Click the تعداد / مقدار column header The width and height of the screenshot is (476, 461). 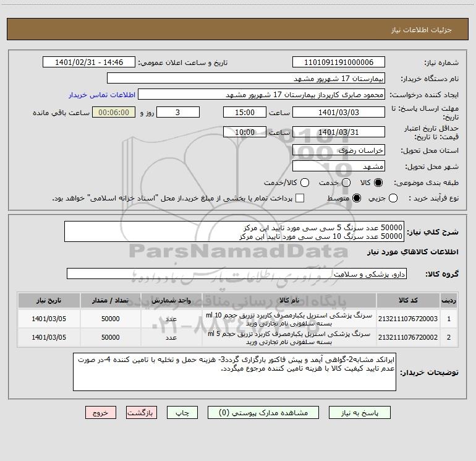(x=110, y=300)
